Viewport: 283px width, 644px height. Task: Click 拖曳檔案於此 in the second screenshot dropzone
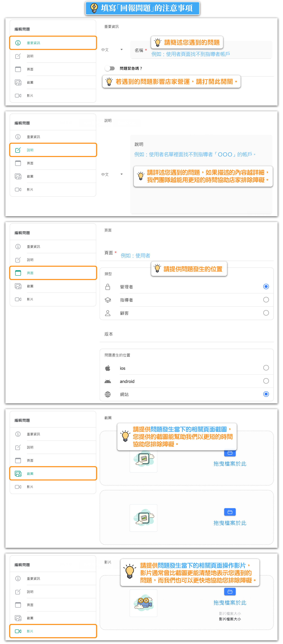(x=230, y=523)
